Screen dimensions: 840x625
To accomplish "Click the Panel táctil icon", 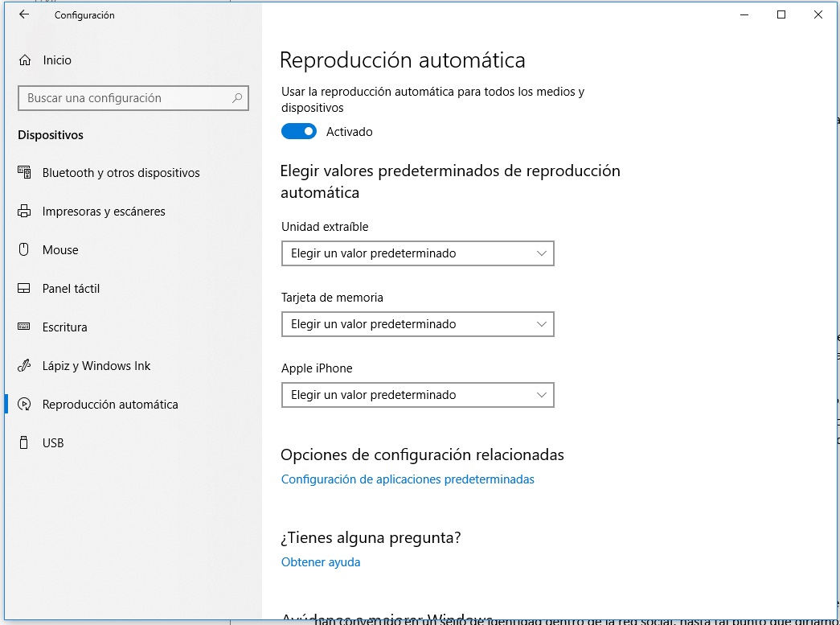I will coord(25,289).
